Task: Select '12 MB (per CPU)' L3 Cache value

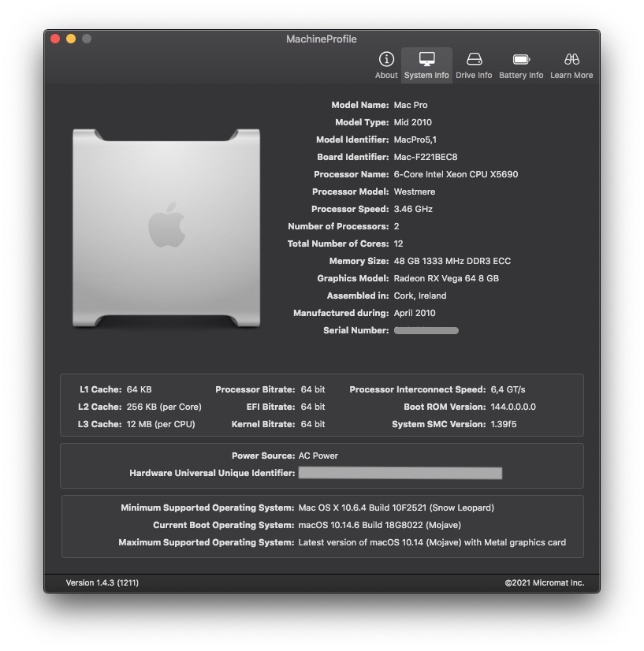Action: (x=161, y=424)
